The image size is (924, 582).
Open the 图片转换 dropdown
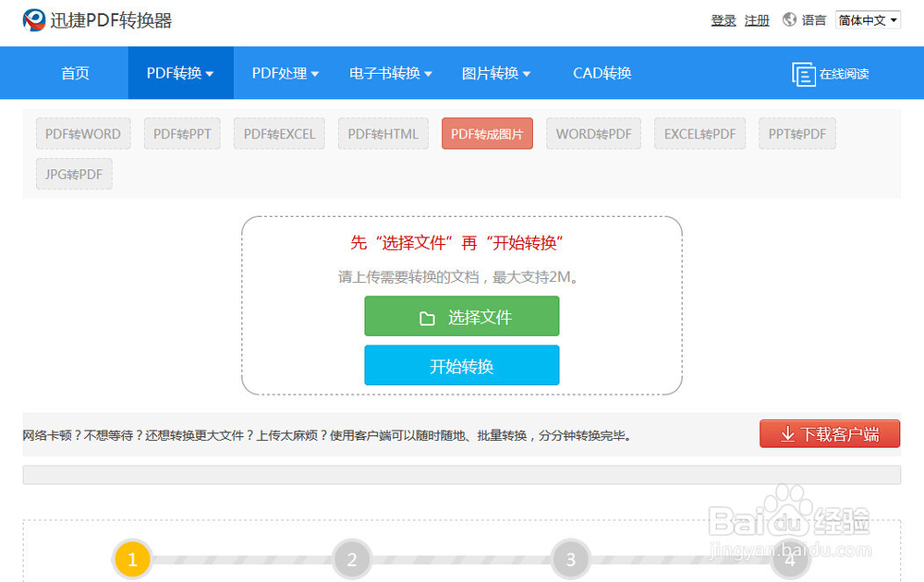point(496,73)
